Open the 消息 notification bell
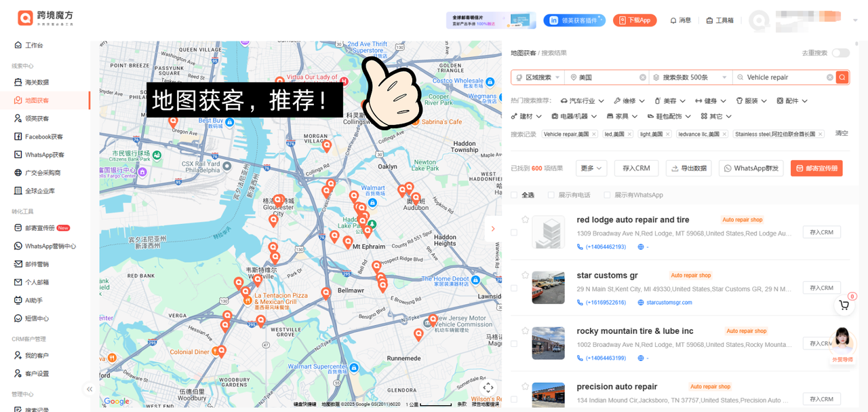 [681, 20]
